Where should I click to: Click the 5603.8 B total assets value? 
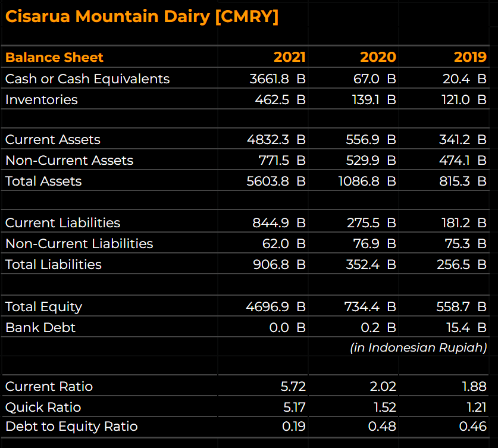(x=276, y=181)
